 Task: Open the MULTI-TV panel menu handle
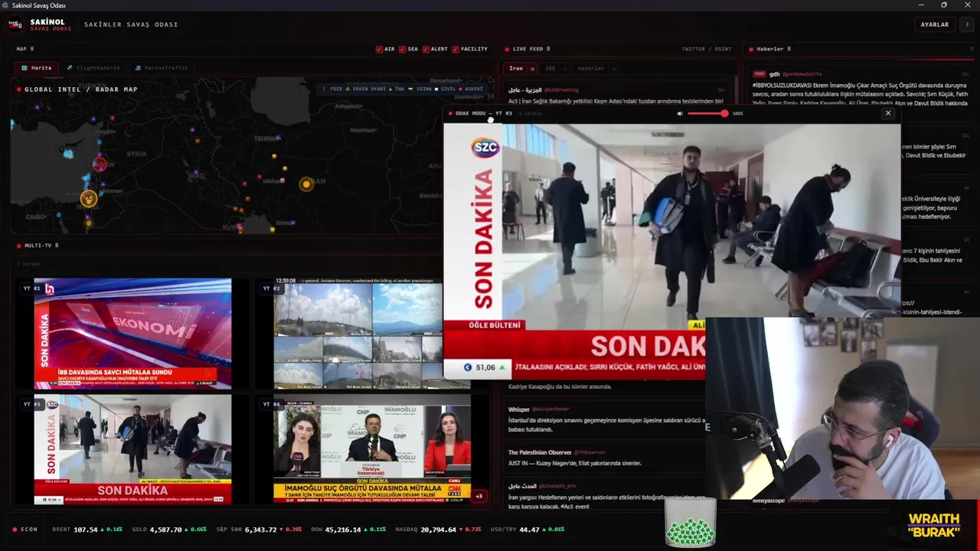point(57,246)
